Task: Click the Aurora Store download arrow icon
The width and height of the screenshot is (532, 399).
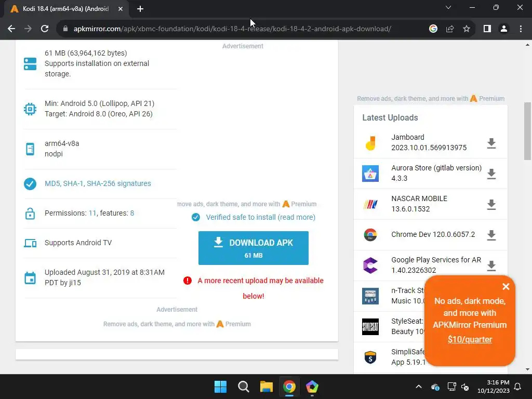Action: click(x=491, y=174)
